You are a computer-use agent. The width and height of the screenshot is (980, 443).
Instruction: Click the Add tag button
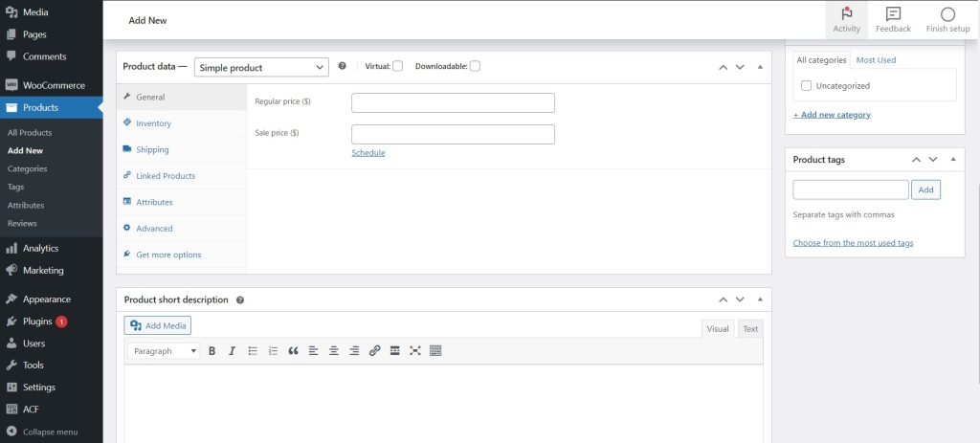[x=925, y=189]
